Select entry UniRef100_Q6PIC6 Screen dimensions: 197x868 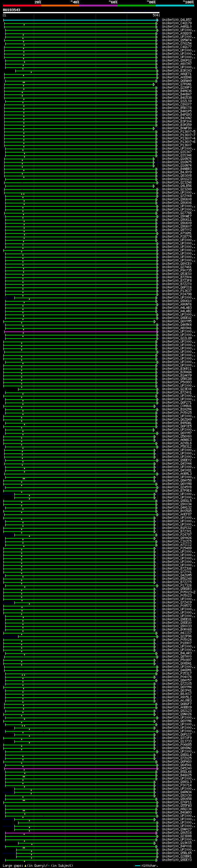(177, 287)
